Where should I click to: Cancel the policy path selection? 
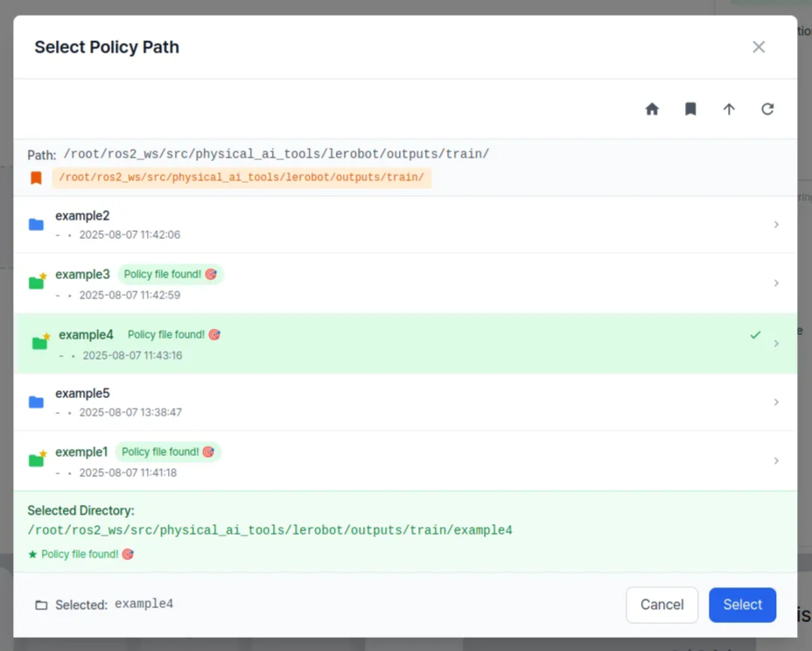tap(661, 605)
